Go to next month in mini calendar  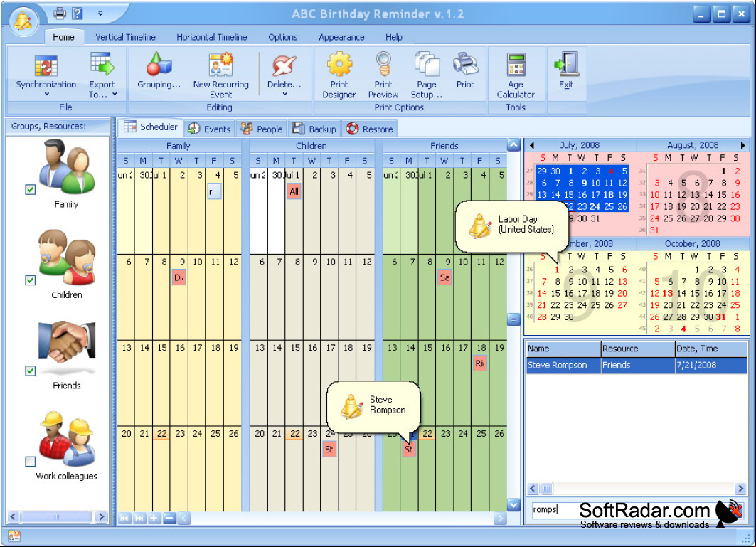[743, 144]
